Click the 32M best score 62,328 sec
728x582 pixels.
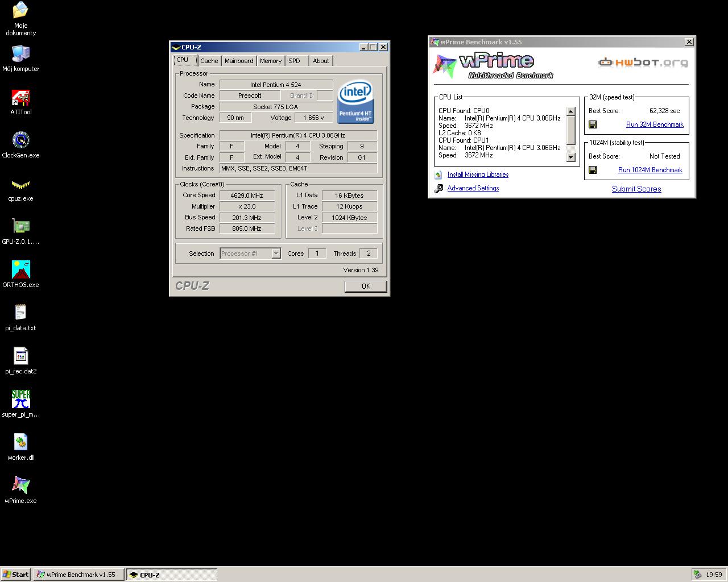coord(664,111)
